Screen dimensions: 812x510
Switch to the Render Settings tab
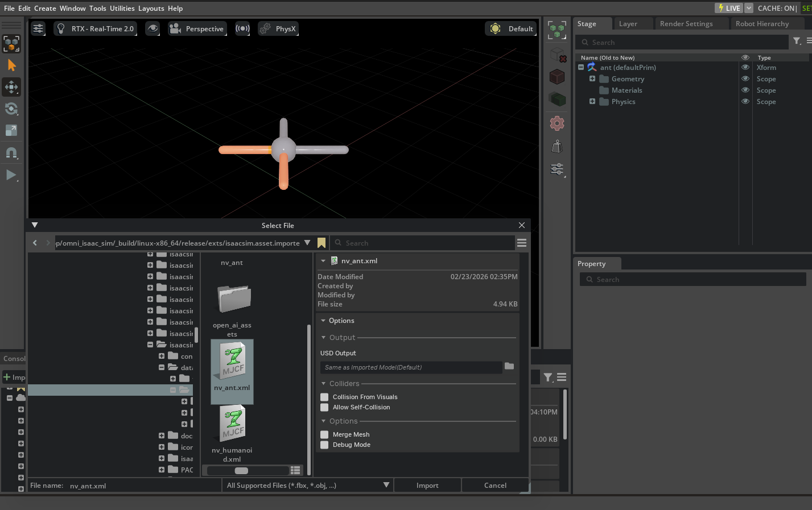(686, 24)
